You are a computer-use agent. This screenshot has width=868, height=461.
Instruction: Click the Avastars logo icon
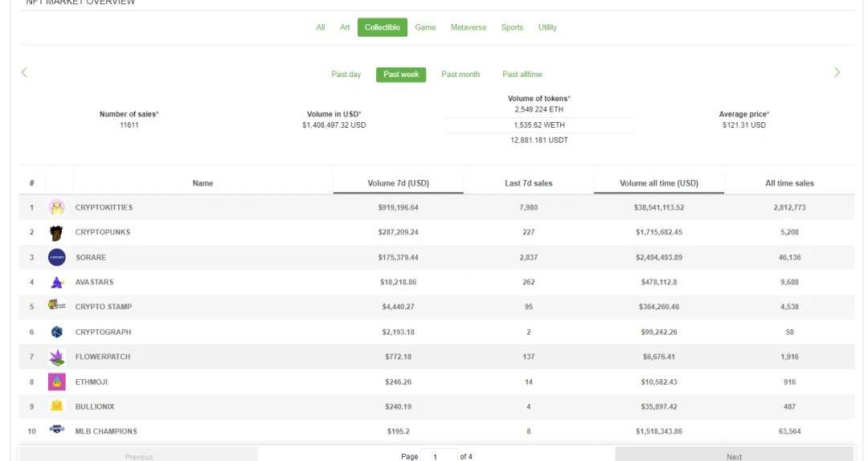[x=56, y=282]
